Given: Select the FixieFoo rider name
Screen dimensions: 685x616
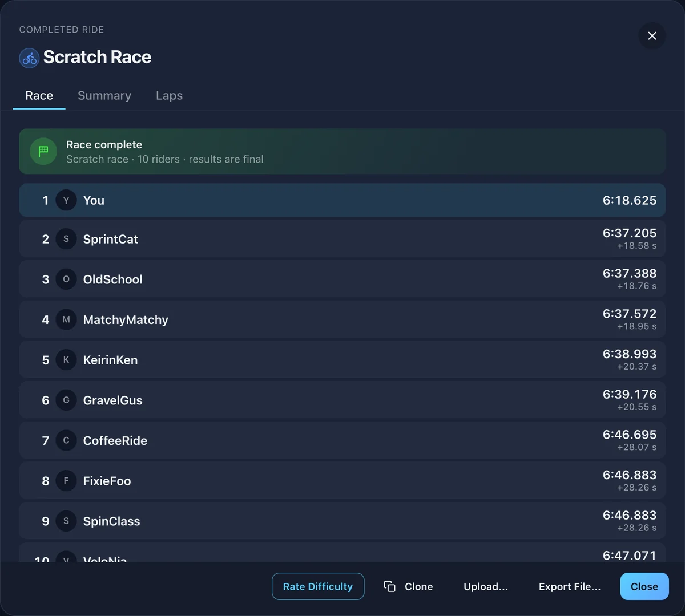Looking at the screenshot, I should [107, 481].
